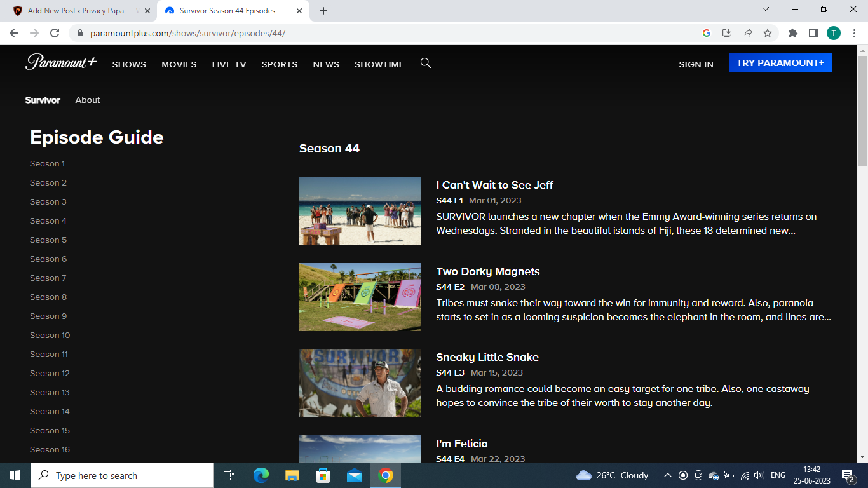Open the MOVIES menu item
The width and height of the screenshot is (868, 488).
(179, 64)
